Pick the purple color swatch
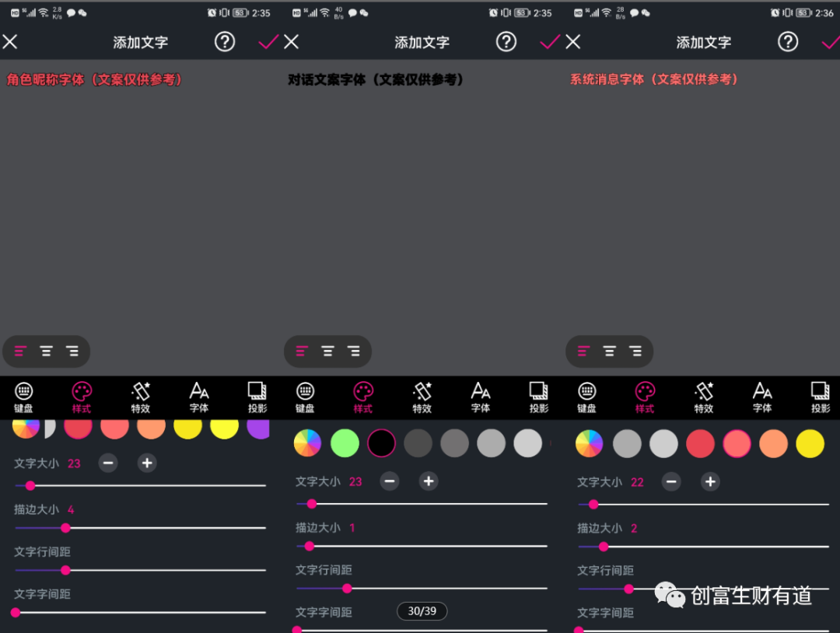This screenshot has width=840, height=633. pyautogui.click(x=258, y=427)
